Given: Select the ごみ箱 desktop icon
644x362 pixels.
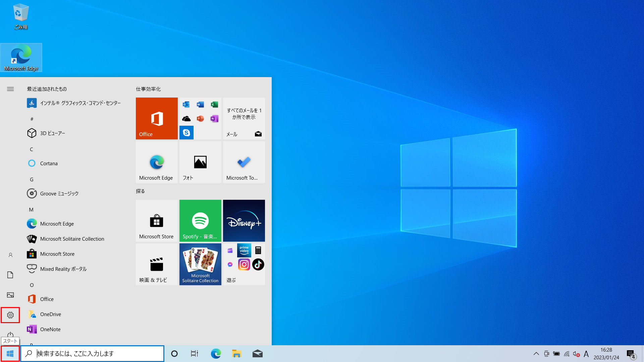Looking at the screenshot, I should [x=21, y=17].
